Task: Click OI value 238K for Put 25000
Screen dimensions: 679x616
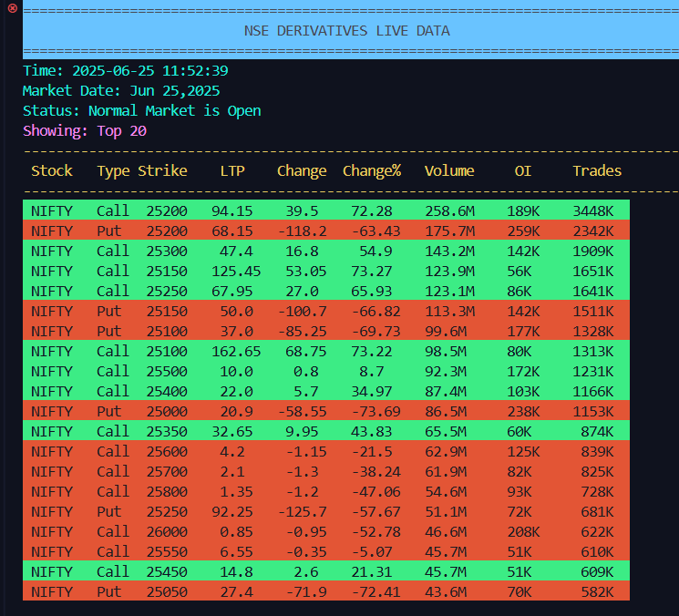Action: (x=523, y=411)
